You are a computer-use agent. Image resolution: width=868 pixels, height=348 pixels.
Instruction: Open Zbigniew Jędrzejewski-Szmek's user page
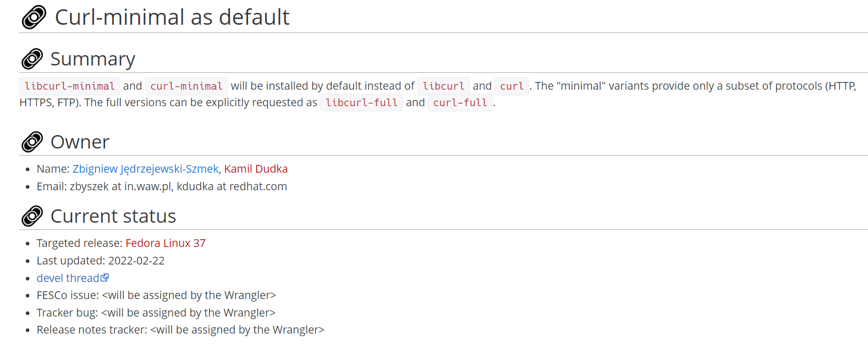(145, 169)
